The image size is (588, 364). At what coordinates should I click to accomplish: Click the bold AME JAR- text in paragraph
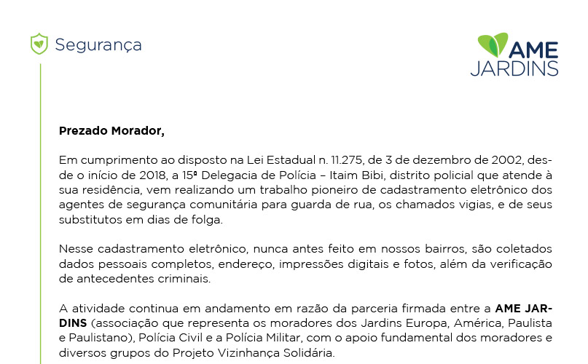coord(523,309)
